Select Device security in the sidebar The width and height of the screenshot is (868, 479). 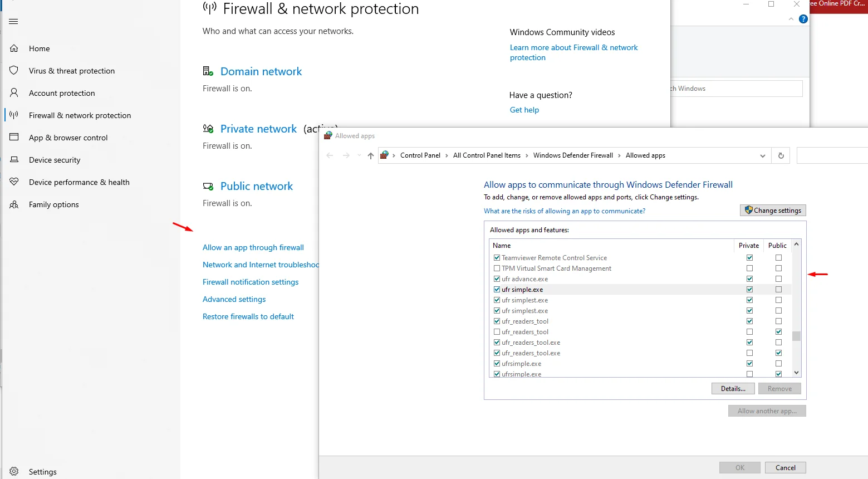coord(55,160)
